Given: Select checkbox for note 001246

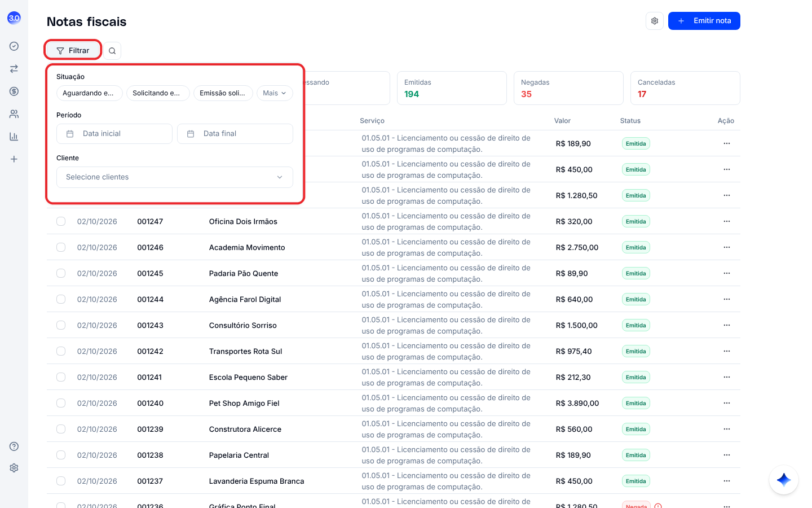Looking at the screenshot, I should click(61, 247).
